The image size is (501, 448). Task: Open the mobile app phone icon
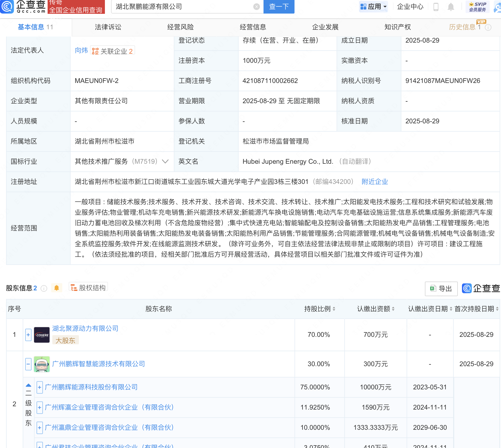tap(436, 7)
